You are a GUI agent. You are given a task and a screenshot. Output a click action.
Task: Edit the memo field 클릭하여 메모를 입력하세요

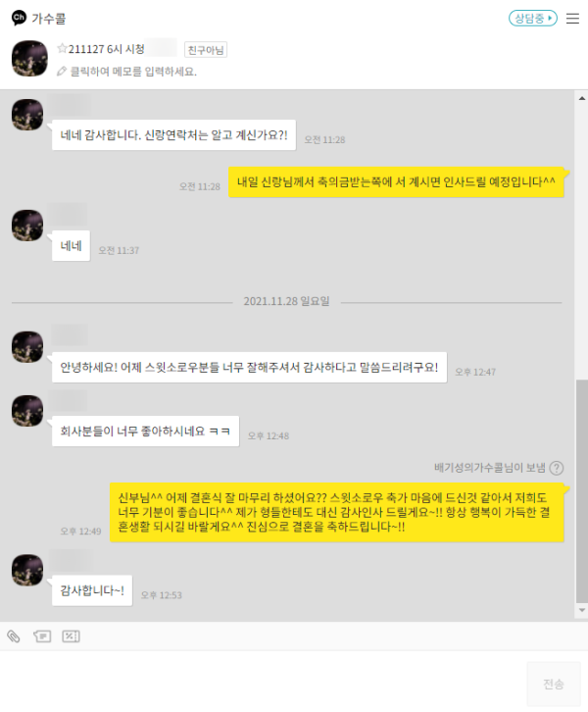(133, 72)
